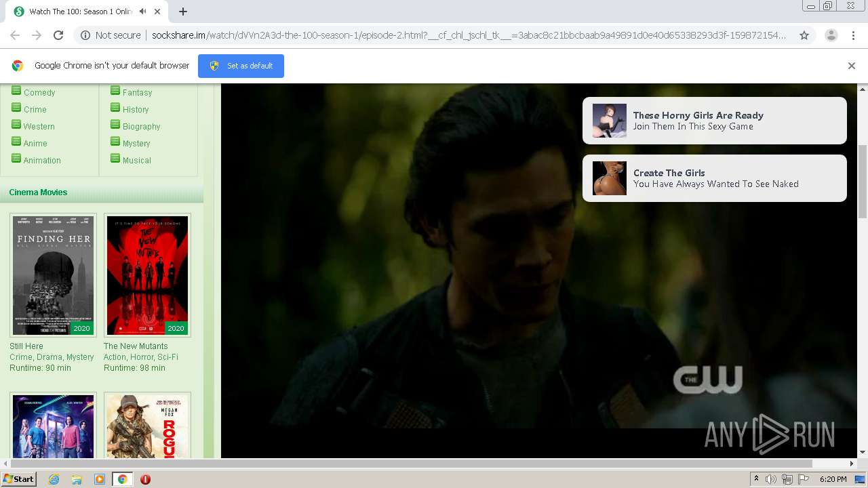Viewport: 868px width, 488px height.
Task: Bookmark this page with the star
Action: coord(804,35)
